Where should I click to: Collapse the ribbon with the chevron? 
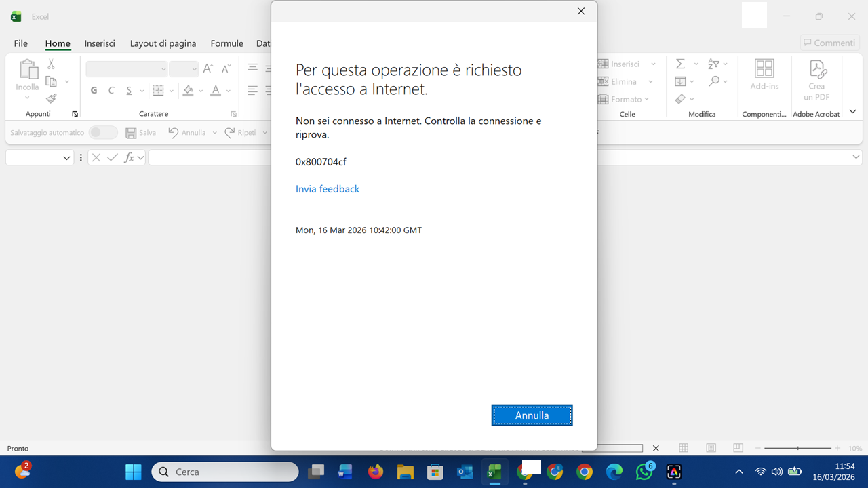click(853, 112)
